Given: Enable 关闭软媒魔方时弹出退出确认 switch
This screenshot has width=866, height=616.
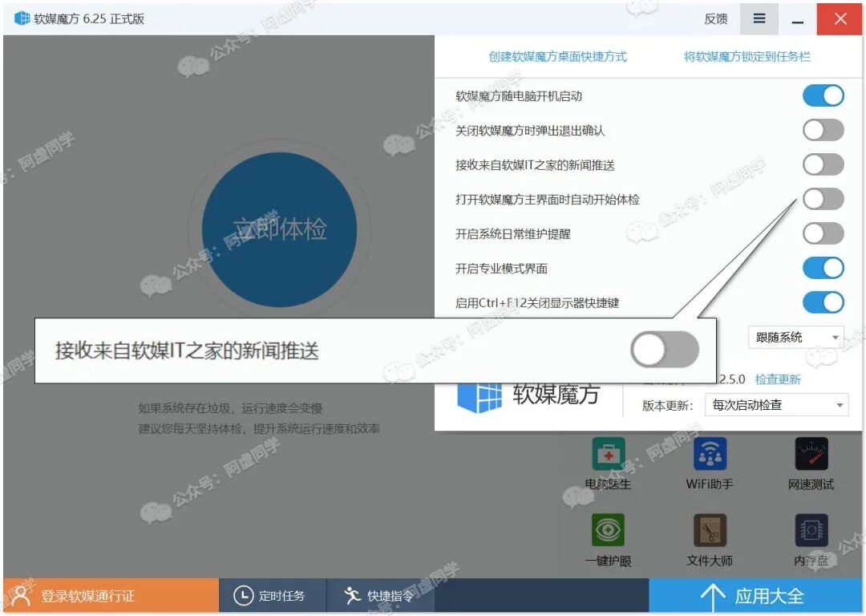Looking at the screenshot, I should (823, 131).
